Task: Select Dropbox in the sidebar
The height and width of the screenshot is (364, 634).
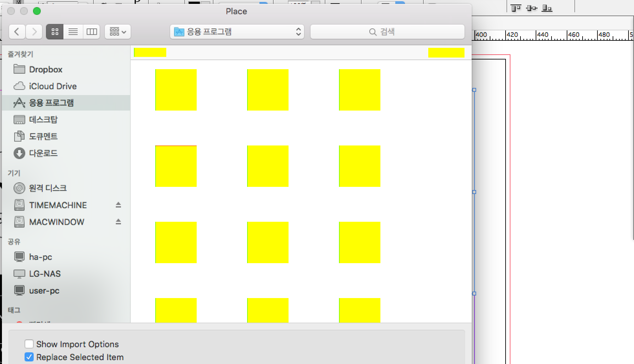Action: click(45, 70)
